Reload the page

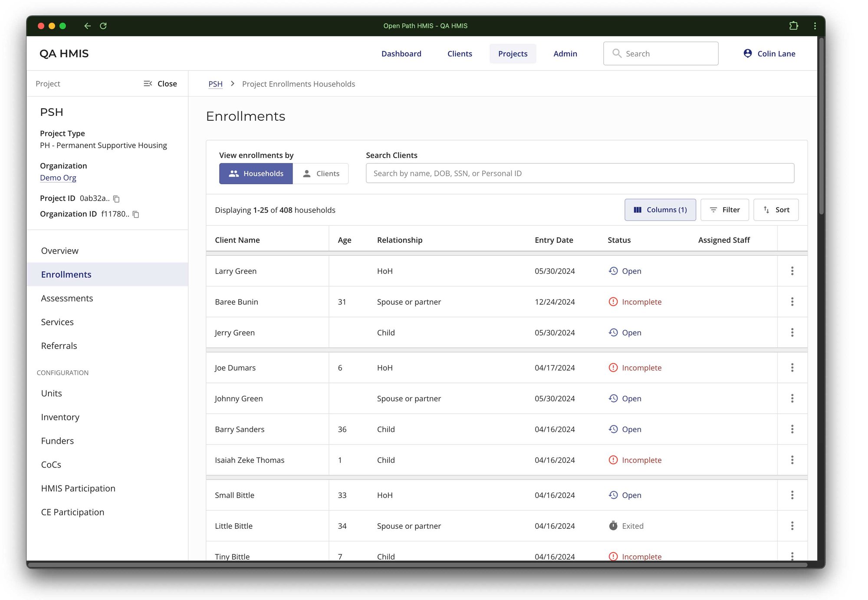103,26
